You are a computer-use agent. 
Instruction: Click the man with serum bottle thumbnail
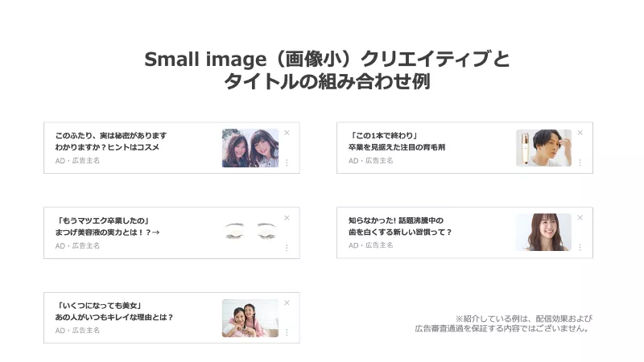tap(543, 148)
